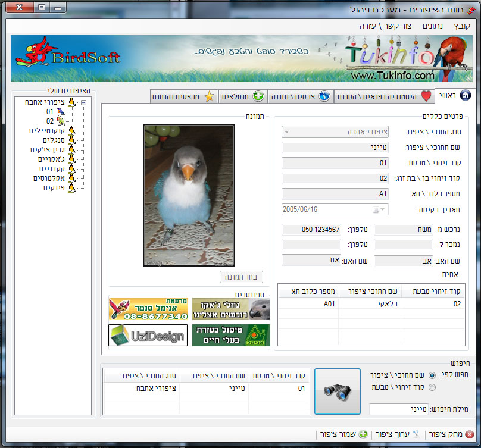The height and width of the screenshot is (448, 481).
Task: Click the red delete icon for מחק ציפור
Action: 470,434
